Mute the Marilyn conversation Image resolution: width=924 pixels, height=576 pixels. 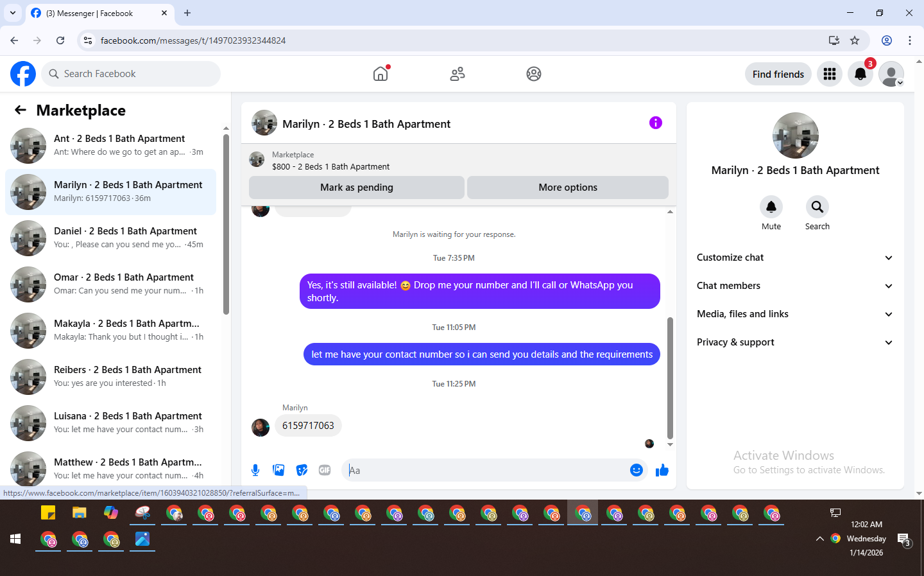771,207
